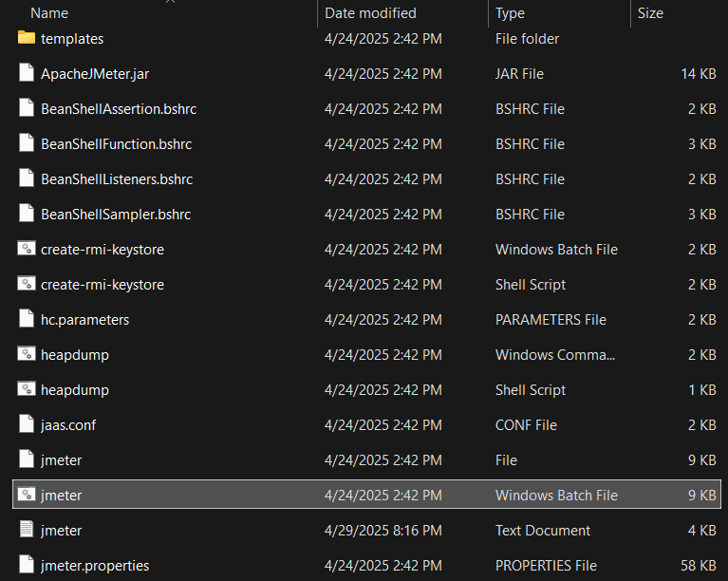
Task: Click the Windows Comma... type cell
Action: [x=555, y=355]
